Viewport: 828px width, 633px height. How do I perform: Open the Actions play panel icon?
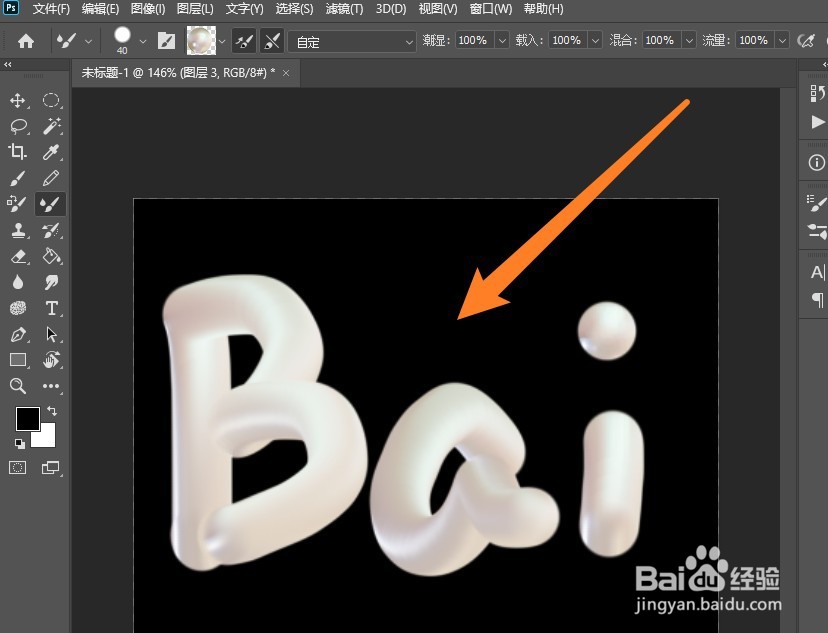(x=817, y=122)
